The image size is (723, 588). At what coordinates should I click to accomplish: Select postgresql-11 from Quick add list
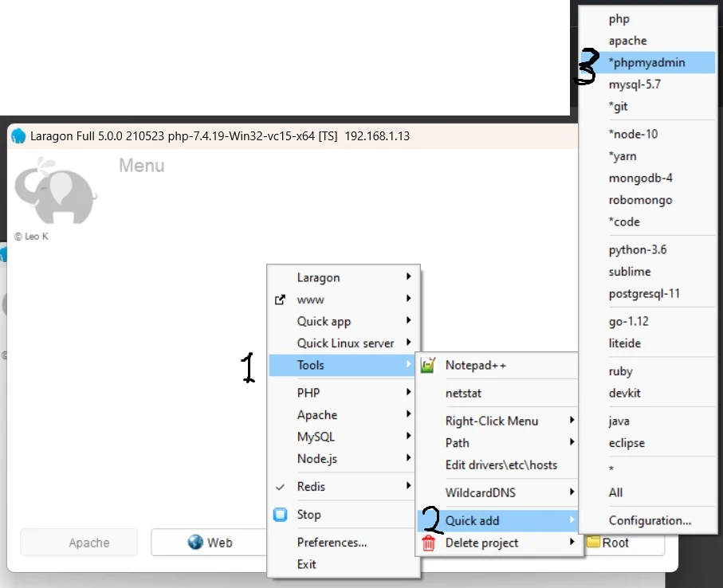pos(647,293)
